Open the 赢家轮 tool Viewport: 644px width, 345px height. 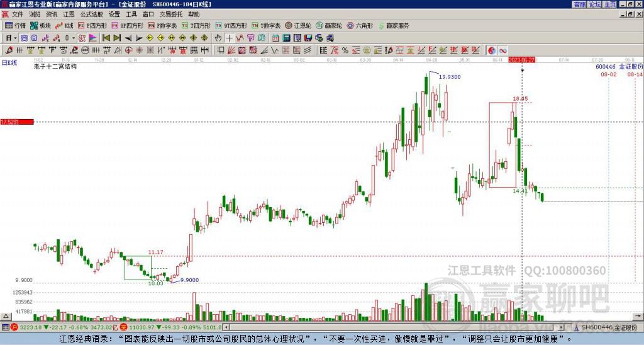[329, 25]
